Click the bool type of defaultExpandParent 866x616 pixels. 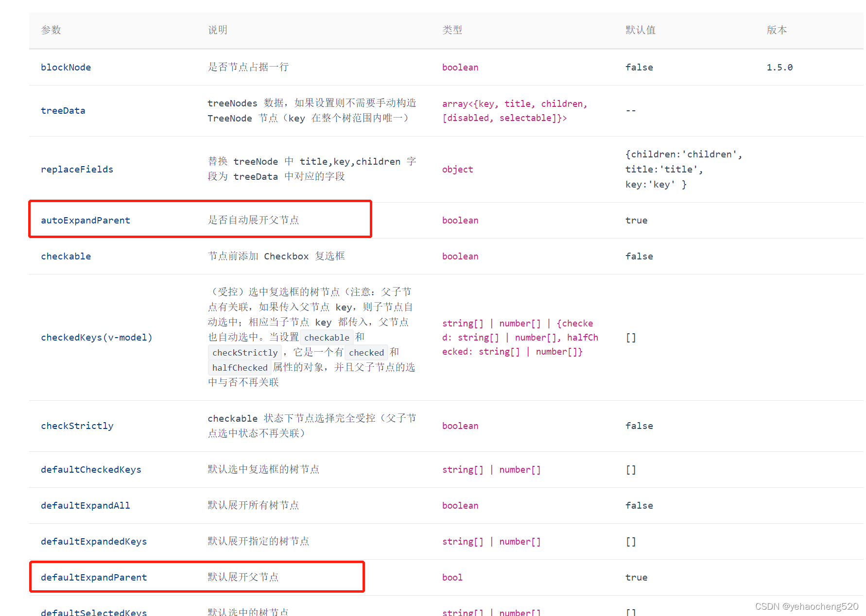[x=452, y=577]
